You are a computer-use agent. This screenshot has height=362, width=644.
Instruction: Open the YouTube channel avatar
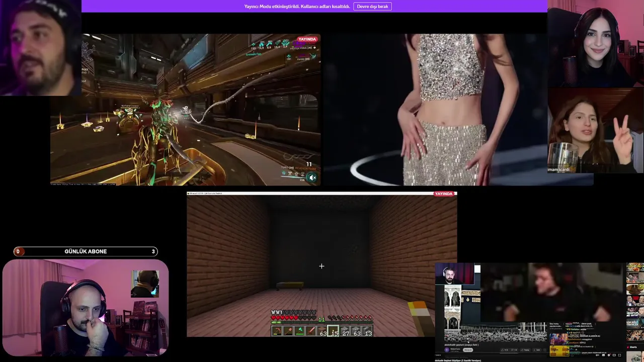pos(447,350)
